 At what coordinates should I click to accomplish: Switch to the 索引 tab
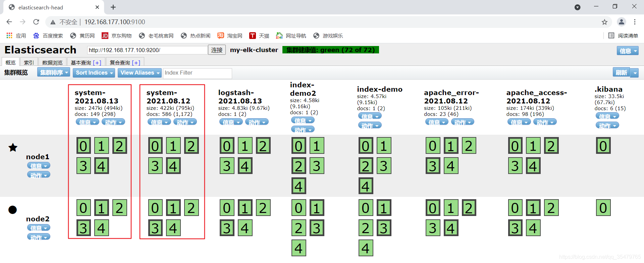point(29,62)
